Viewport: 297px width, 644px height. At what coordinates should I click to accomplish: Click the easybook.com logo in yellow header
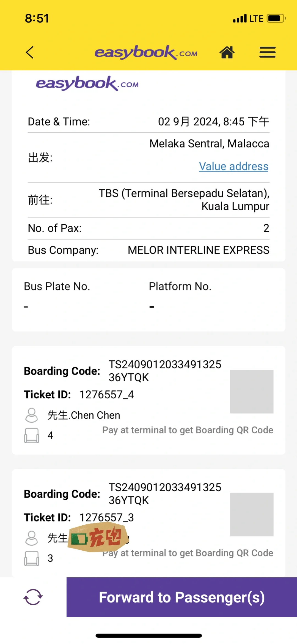click(x=146, y=52)
